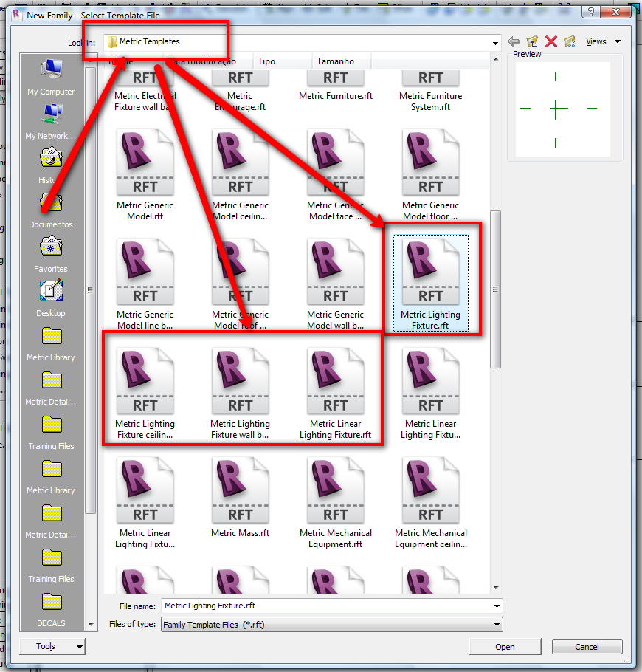Select Metric Generic Model roof based template
The width and height of the screenshot is (642, 672).
[x=240, y=285]
